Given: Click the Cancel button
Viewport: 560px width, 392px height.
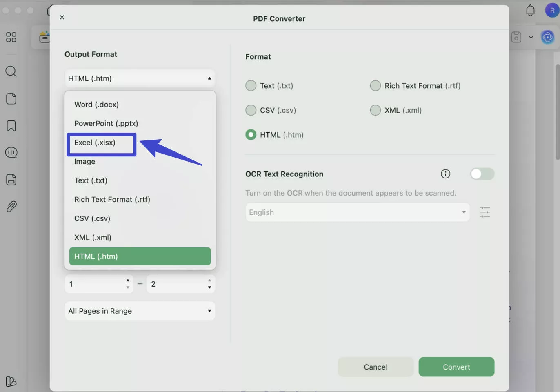Looking at the screenshot, I should pyautogui.click(x=376, y=367).
